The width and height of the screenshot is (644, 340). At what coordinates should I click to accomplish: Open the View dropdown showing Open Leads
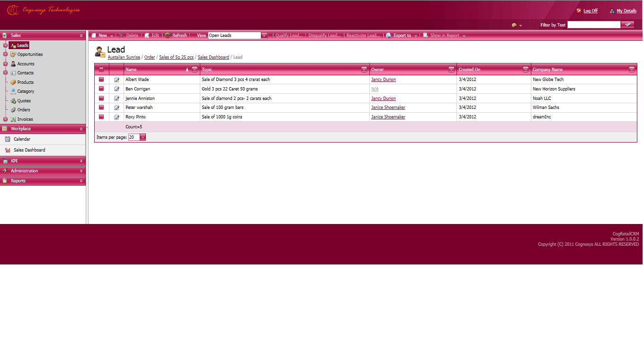click(264, 36)
